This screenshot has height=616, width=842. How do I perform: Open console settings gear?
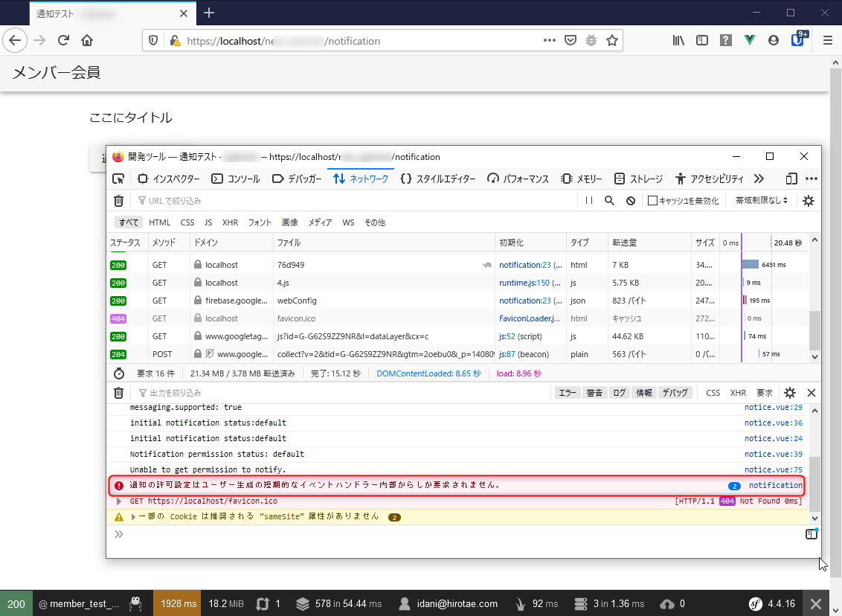(790, 393)
